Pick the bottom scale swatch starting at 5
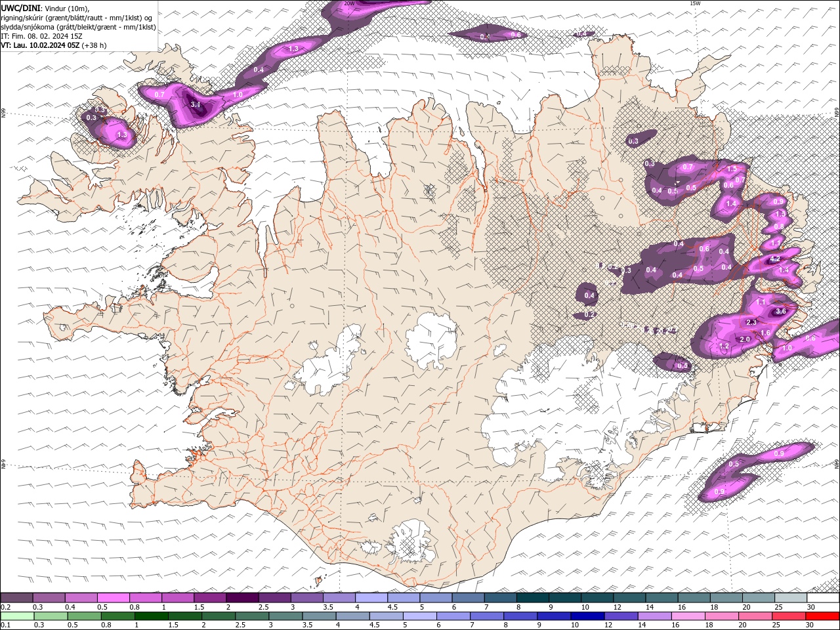 (x=420, y=616)
